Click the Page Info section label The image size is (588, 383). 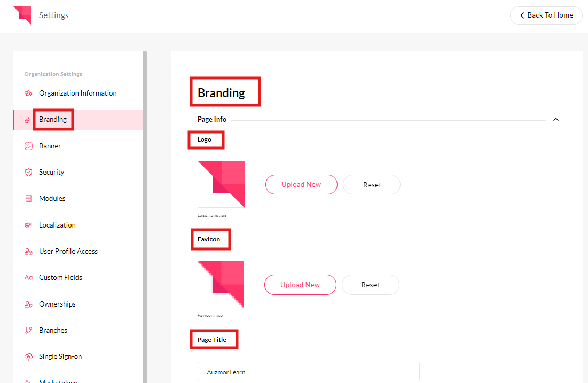coord(212,119)
